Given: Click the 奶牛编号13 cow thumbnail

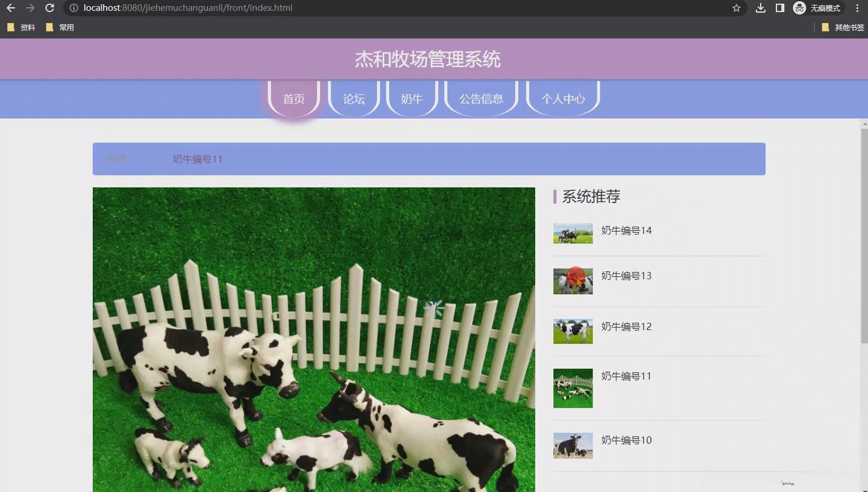Looking at the screenshot, I should click(572, 280).
